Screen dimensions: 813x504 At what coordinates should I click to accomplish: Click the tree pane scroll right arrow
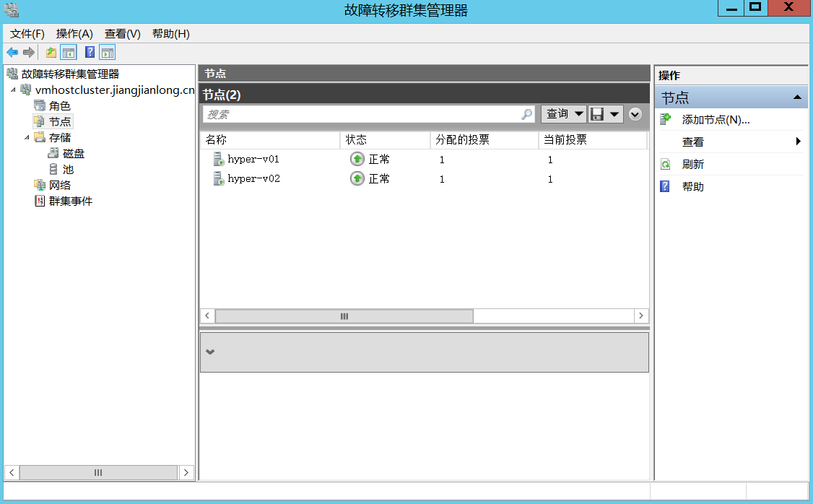[186, 472]
